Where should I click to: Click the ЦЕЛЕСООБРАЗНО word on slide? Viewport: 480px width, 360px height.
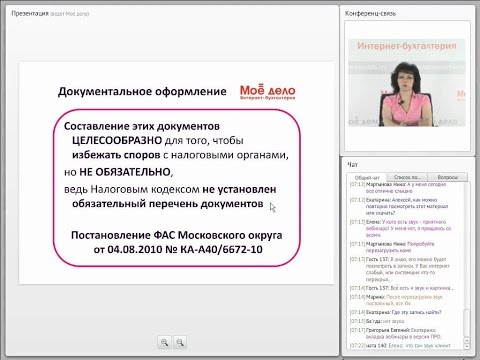117,141
